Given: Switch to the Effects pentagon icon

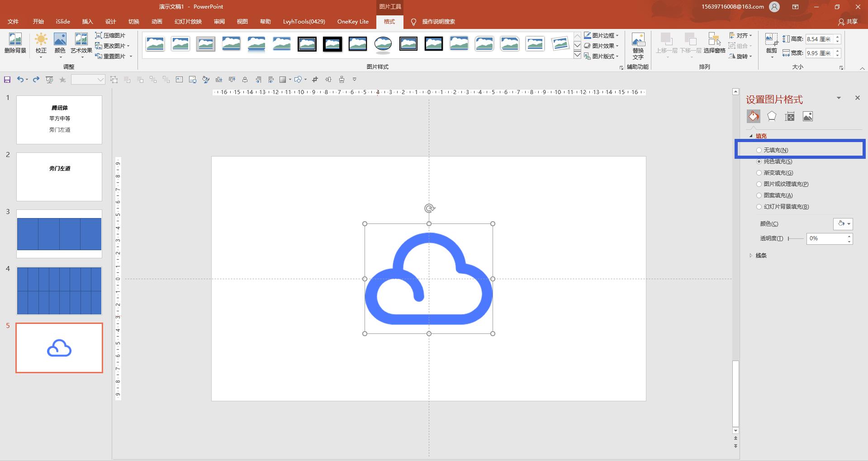Looking at the screenshot, I should (772, 116).
